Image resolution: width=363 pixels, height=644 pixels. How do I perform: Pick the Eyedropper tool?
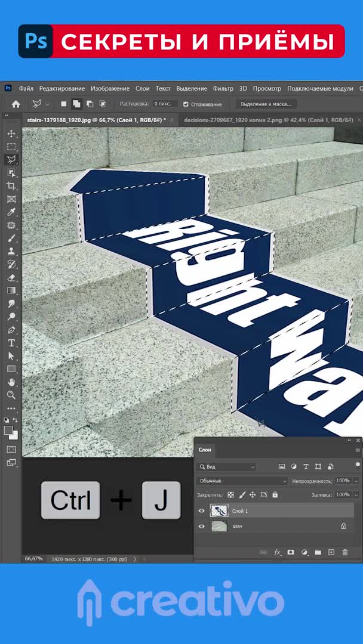11,212
